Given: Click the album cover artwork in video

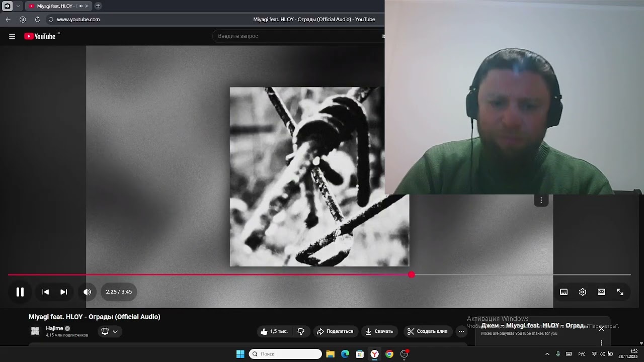Looking at the screenshot, I should pyautogui.click(x=319, y=177).
